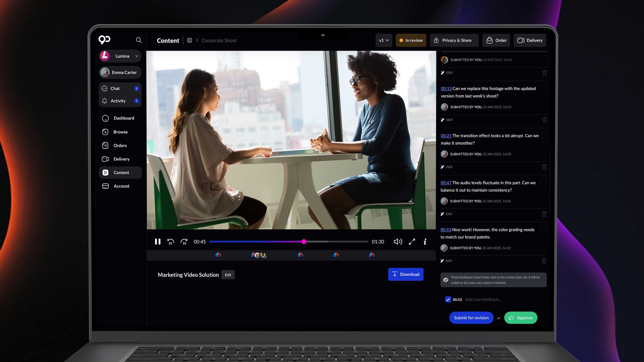Click the first comment marker on timeline
This screenshot has width=644, height=362.
coord(218,255)
